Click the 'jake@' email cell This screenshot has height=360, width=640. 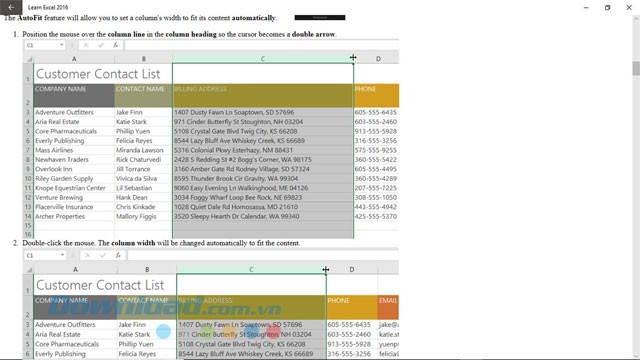click(389, 324)
